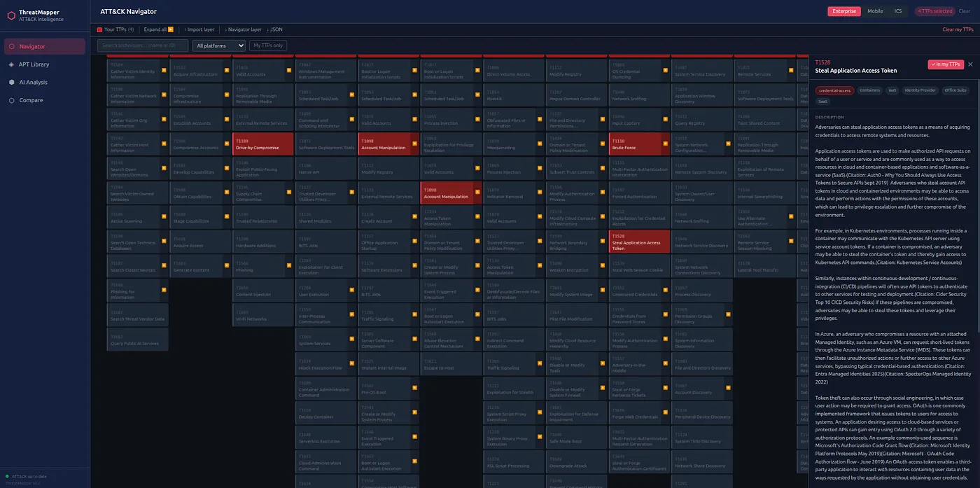The width and height of the screenshot is (980, 488).
Task: Open the All platforms dropdown
Action: [219, 46]
